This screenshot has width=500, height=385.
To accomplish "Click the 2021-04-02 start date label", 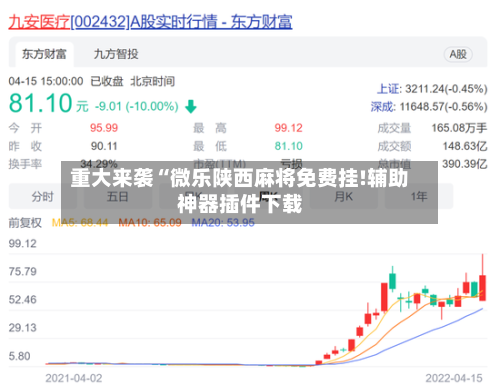I will 74,378.
